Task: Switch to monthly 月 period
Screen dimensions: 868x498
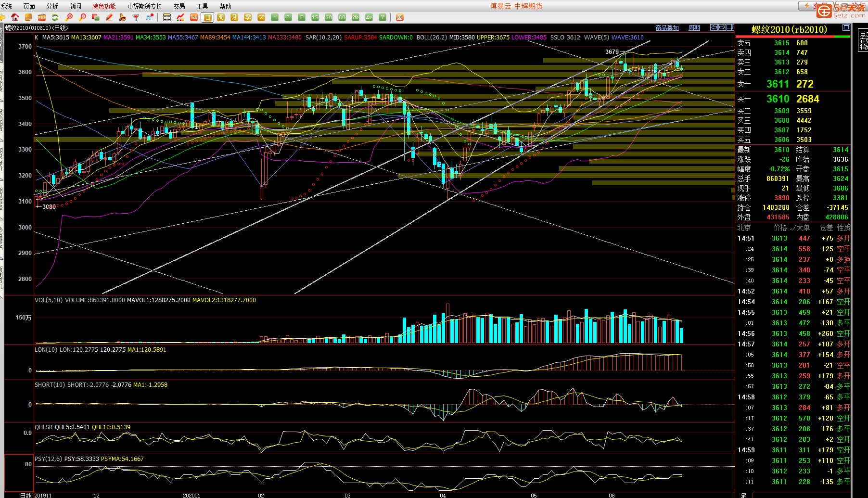Action: [234, 17]
